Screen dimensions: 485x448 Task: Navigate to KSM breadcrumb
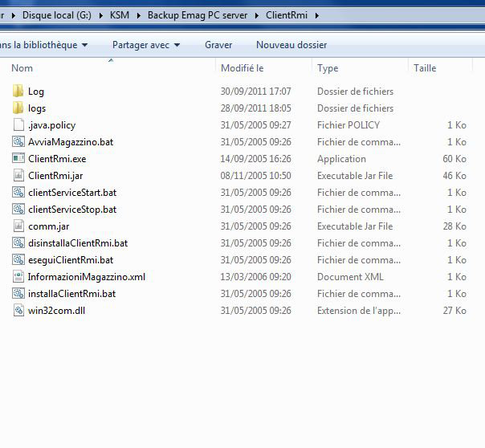click(120, 15)
